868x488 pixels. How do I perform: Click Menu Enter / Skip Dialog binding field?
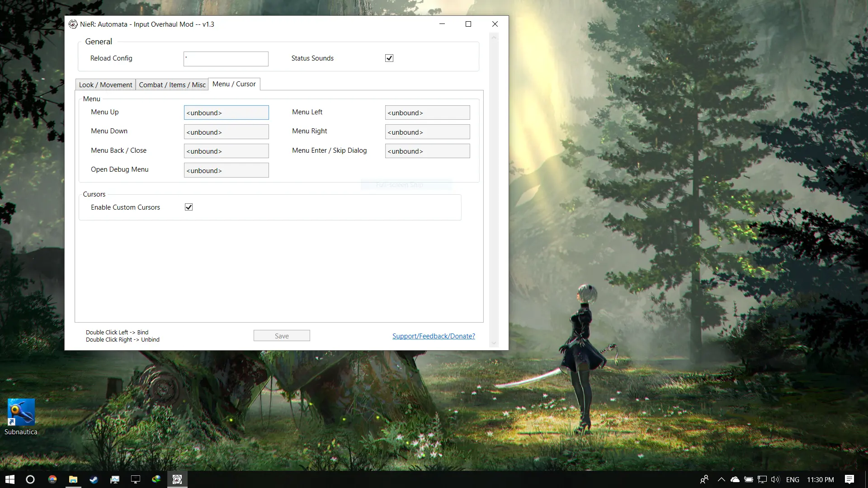[x=427, y=151]
